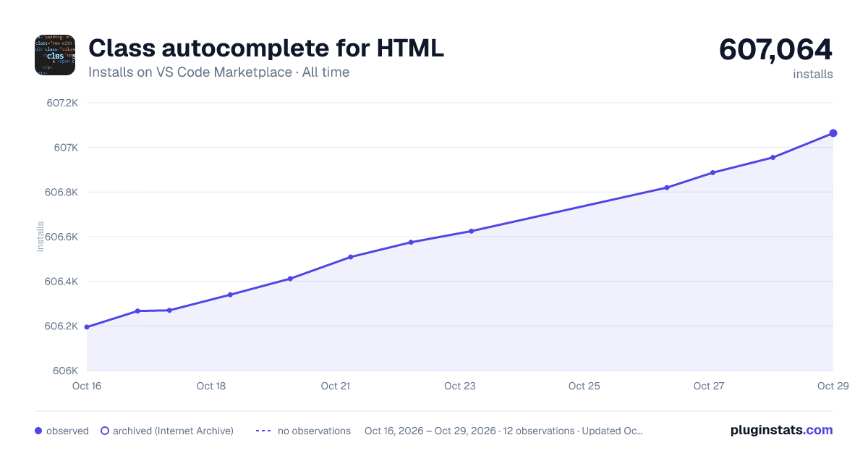Click the pluginstats.com link
The height and width of the screenshot is (456, 868).
[x=781, y=430]
